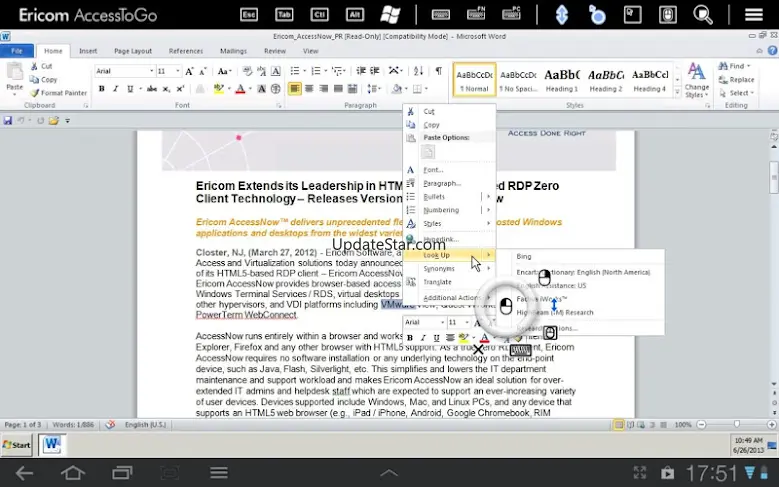Viewport: 779px width, 487px height.
Task: Expand the Synonyms submenu in context menu
Action: click(x=489, y=268)
